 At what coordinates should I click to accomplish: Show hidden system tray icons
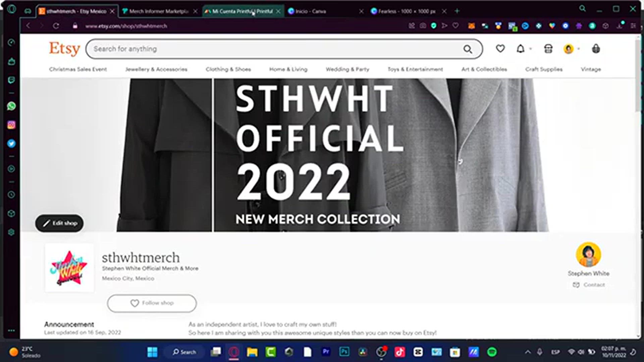pyautogui.click(x=528, y=352)
